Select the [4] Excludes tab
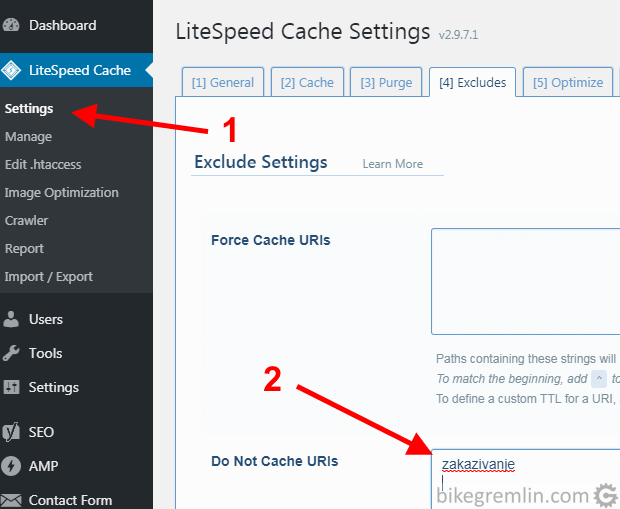 tap(473, 82)
